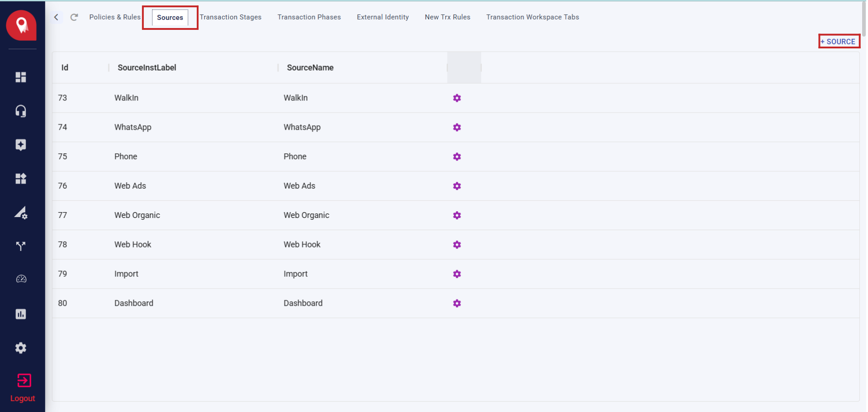
Task: Click the 'Dashboard' SourceInstLabel cell
Action: point(134,303)
